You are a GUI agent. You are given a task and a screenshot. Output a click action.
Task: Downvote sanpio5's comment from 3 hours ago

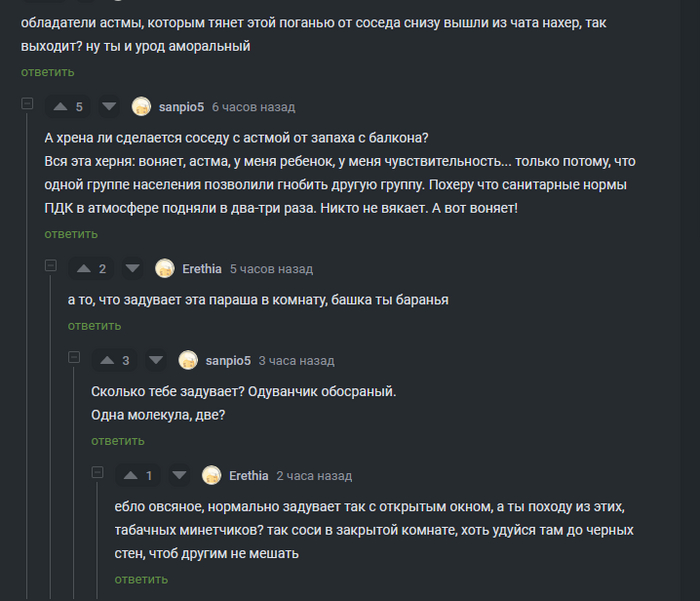tap(156, 361)
